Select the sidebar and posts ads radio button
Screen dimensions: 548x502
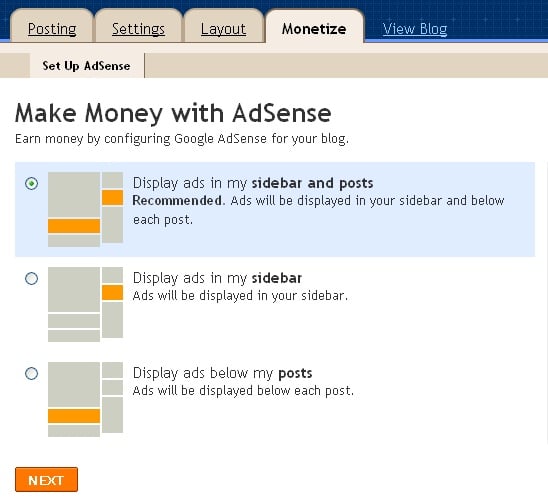pos(31,183)
